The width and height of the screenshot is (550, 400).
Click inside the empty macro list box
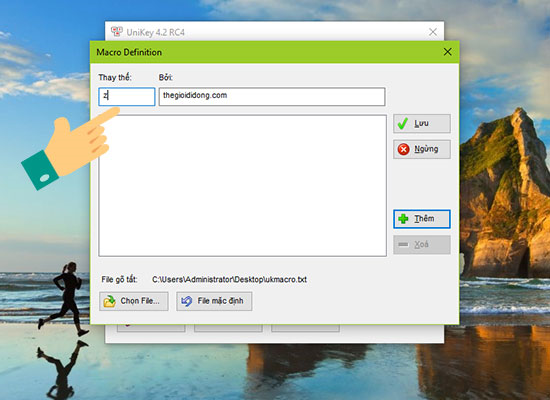[x=242, y=185]
